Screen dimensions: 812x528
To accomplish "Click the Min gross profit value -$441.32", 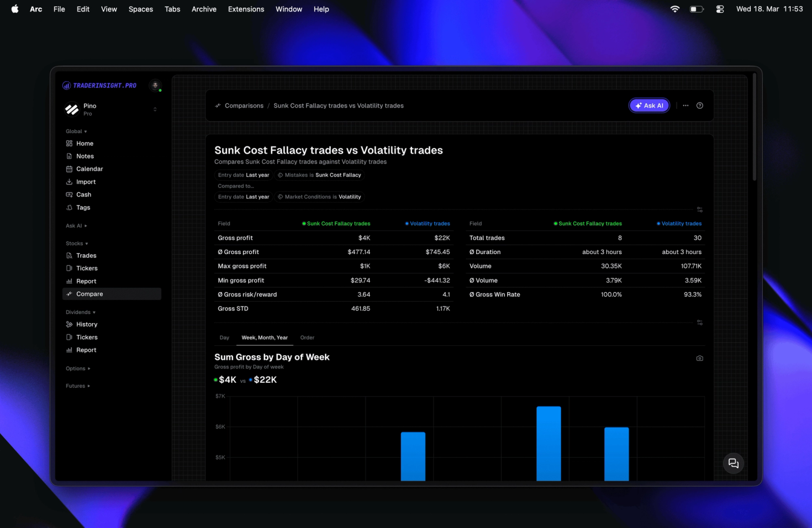I will (437, 281).
